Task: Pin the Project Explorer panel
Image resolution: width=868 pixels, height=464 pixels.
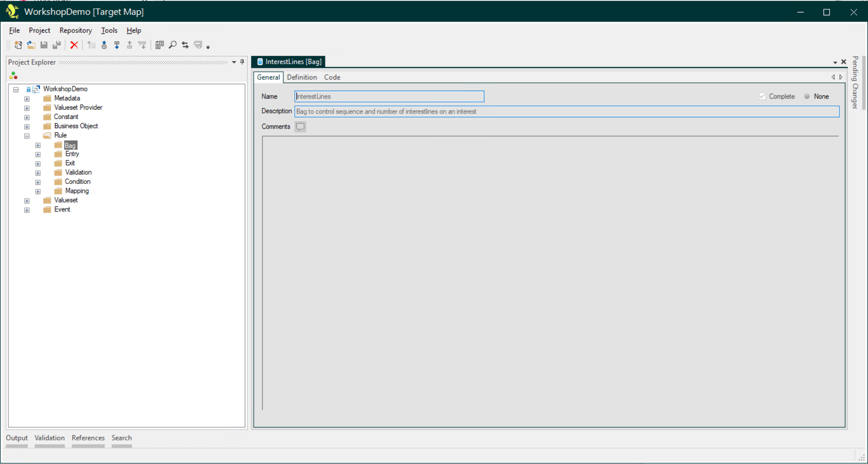Action: coord(242,62)
